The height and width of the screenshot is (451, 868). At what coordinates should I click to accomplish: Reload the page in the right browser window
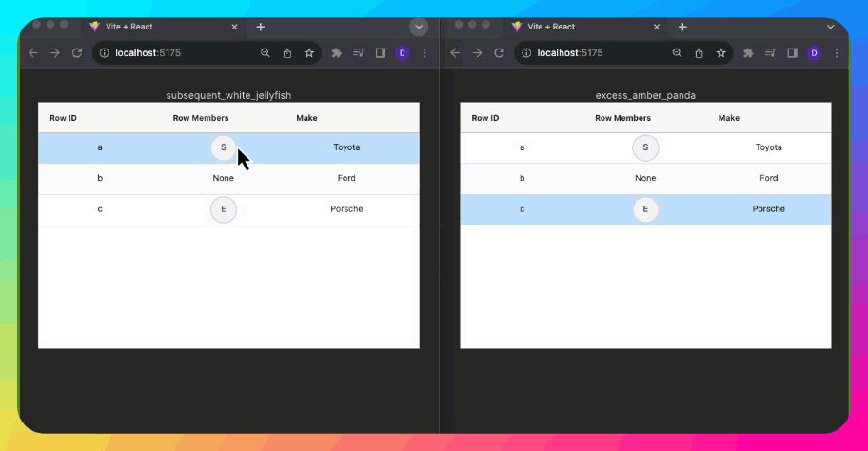499,53
